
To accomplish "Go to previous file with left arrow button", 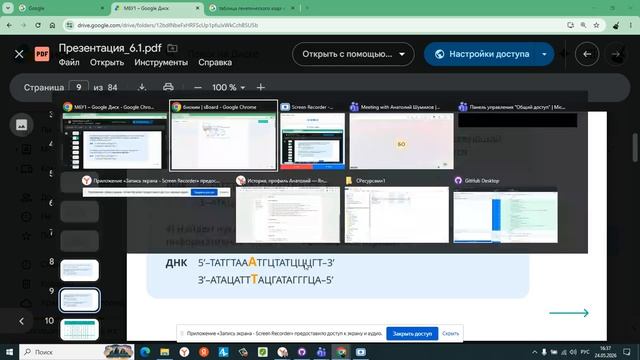I will (587, 54).
